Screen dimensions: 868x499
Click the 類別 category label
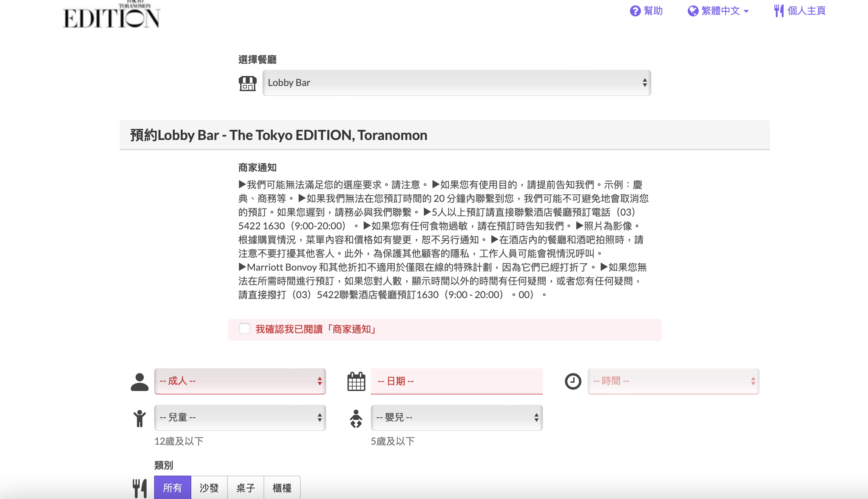[x=164, y=465]
